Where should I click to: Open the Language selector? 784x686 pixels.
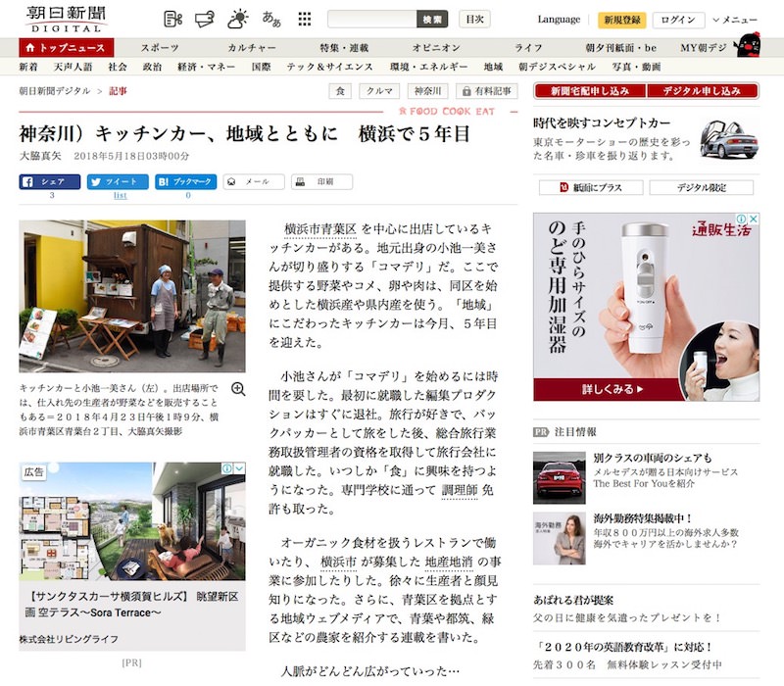click(x=559, y=20)
